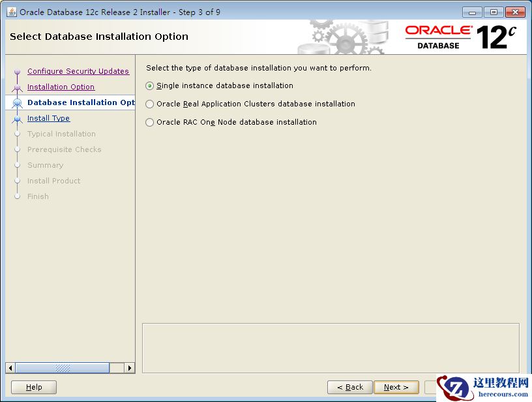Go back with the Back button
This screenshot has height=402, width=532.
pos(350,387)
